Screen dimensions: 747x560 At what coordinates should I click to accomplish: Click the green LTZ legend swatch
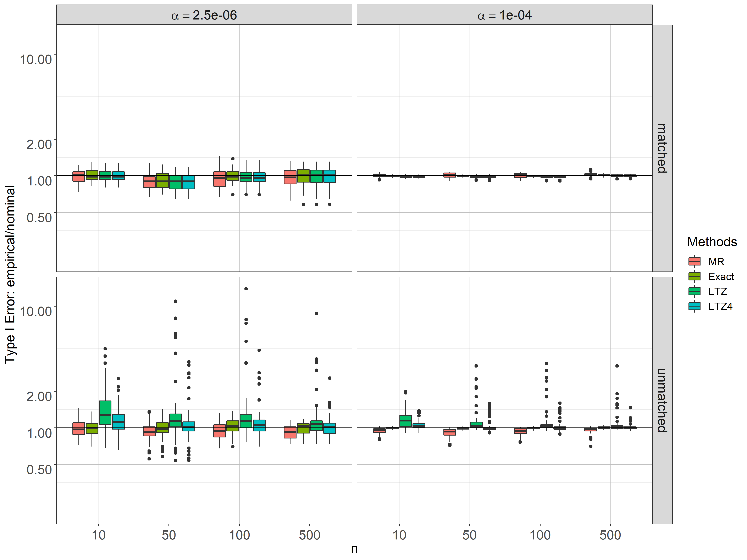694,291
